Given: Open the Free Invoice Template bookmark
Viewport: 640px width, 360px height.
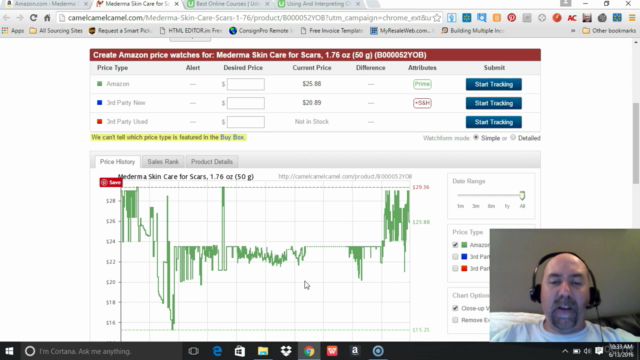Looking at the screenshot, I should pos(331,31).
